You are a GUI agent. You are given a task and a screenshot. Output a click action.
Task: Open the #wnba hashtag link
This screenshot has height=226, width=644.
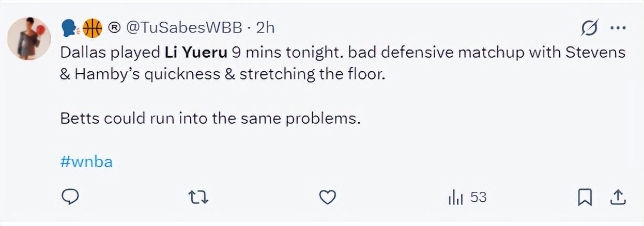86,162
